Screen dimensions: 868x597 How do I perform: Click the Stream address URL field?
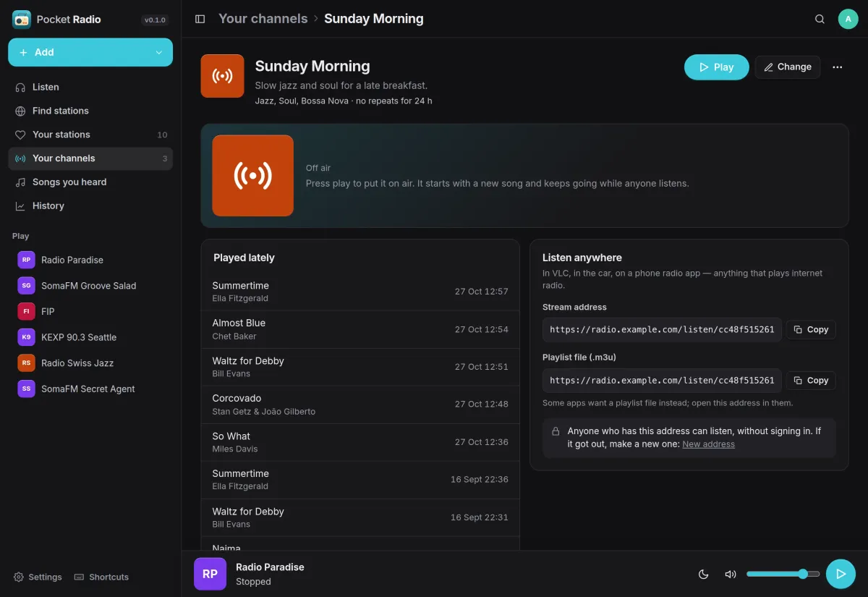tap(662, 329)
